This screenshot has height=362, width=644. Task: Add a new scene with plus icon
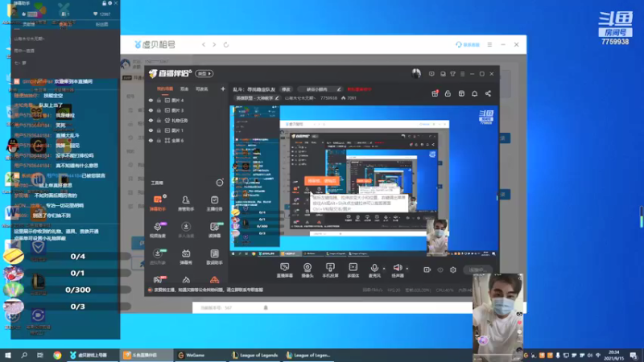point(223,88)
